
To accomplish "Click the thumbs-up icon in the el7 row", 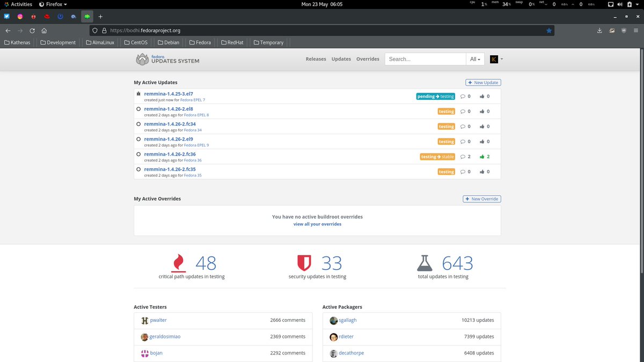I will tap(482, 97).
